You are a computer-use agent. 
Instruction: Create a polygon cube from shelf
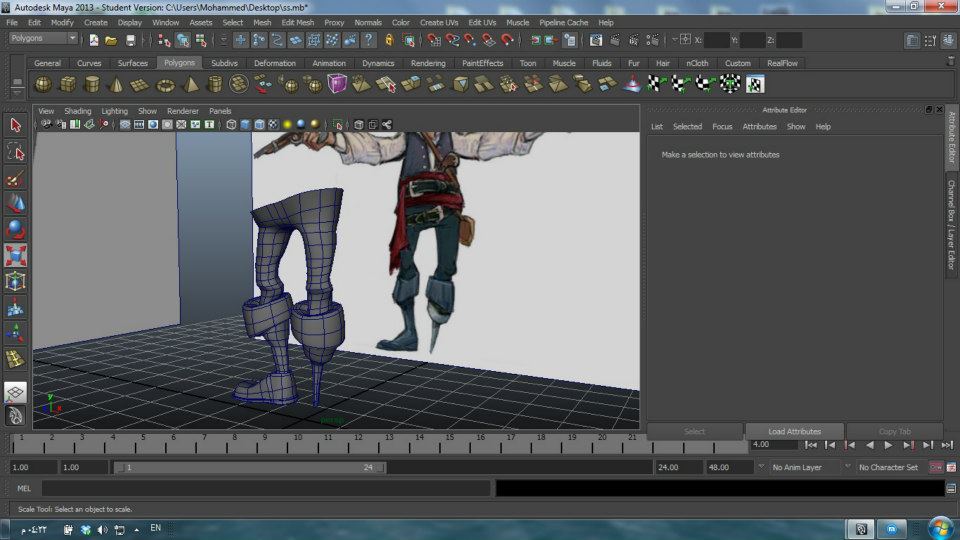67,84
